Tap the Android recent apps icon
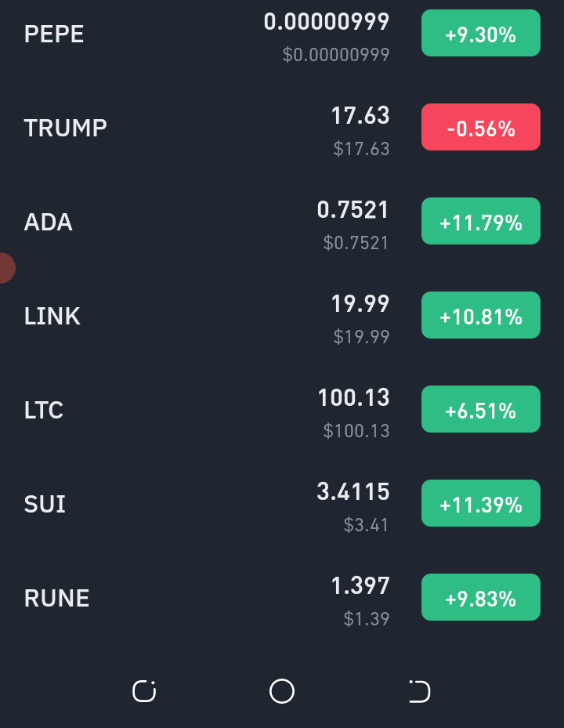The height and width of the screenshot is (728, 564). 144,691
